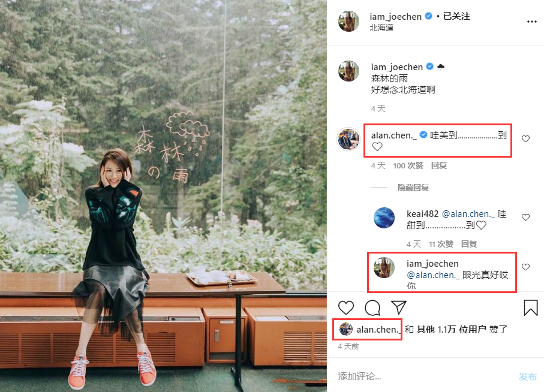Image resolution: width=544 pixels, height=392 pixels.
Task: Share post via paper plane icon
Action: coord(399,307)
